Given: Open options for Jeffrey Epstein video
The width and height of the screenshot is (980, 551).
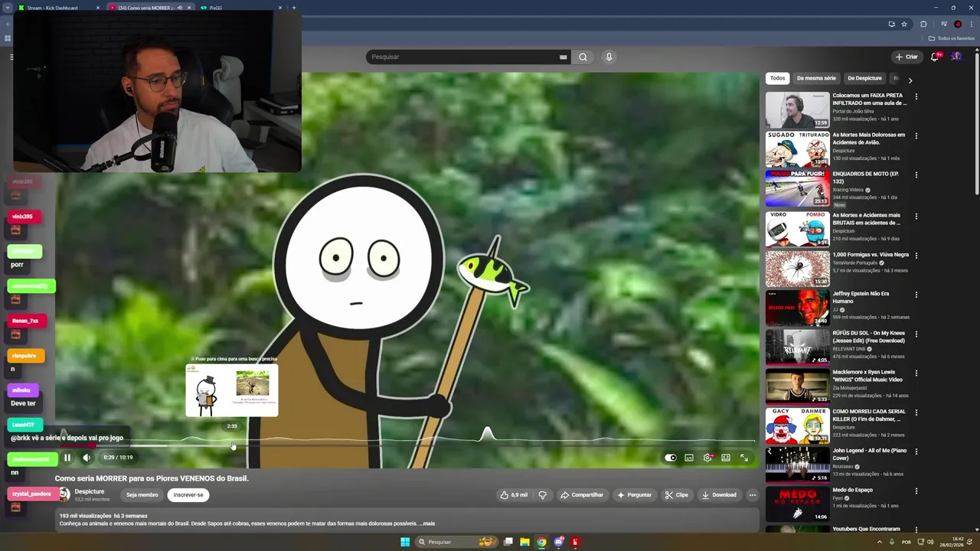Looking at the screenshot, I should point(916,295).
